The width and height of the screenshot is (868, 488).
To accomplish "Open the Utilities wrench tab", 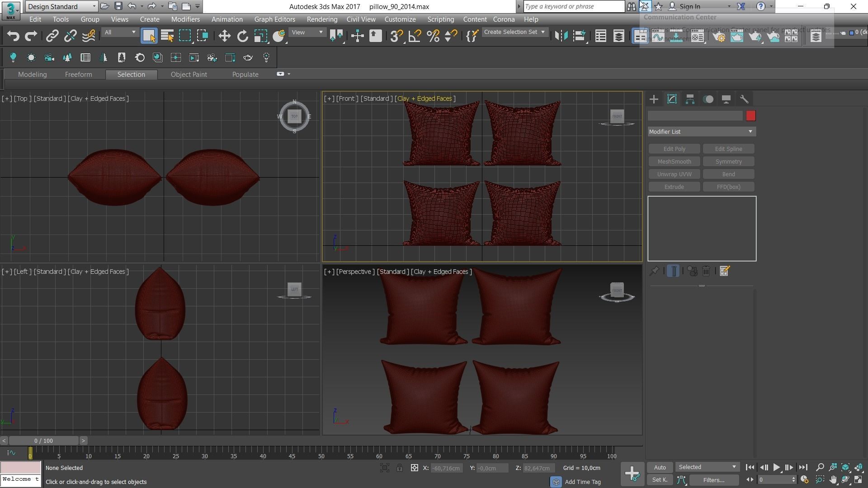I will click(x=744, y=99).
